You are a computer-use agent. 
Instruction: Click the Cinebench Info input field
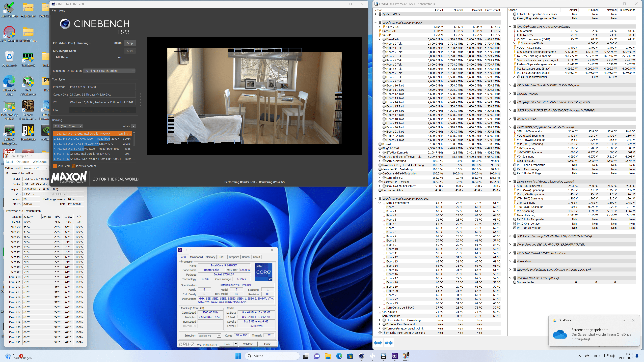102,110
